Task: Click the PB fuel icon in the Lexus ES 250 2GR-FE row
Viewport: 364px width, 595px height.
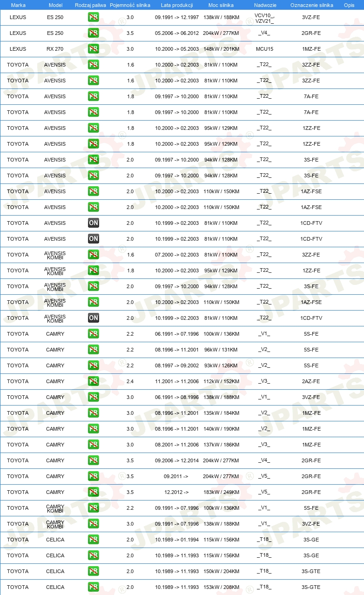Action: (94, 33)
